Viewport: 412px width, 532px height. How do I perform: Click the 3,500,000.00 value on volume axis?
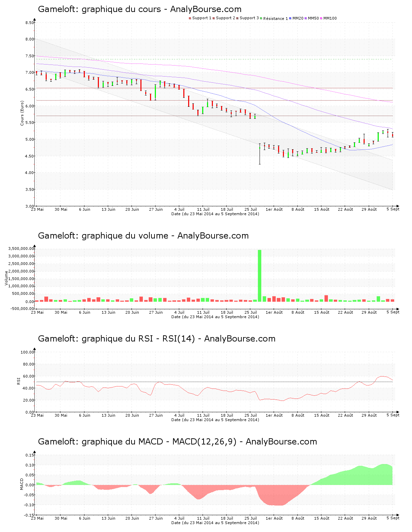tap(22, 248)
